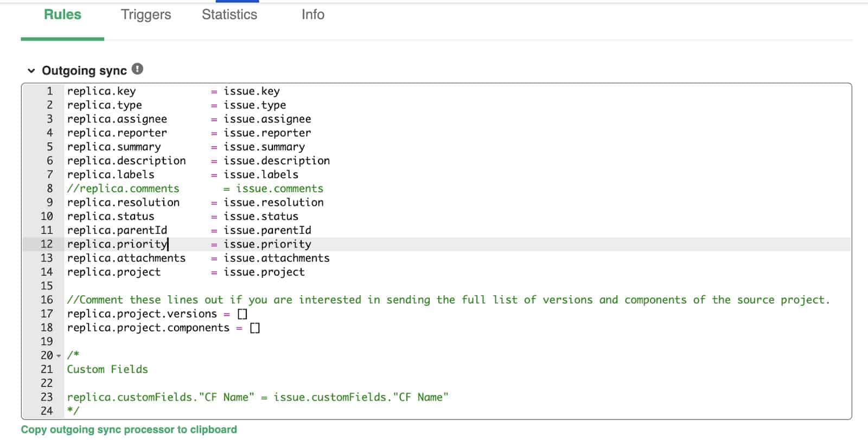Screen dimensions: 868x440
Task: Click the 'replica.project.versions' line
Action: [157, 314]
